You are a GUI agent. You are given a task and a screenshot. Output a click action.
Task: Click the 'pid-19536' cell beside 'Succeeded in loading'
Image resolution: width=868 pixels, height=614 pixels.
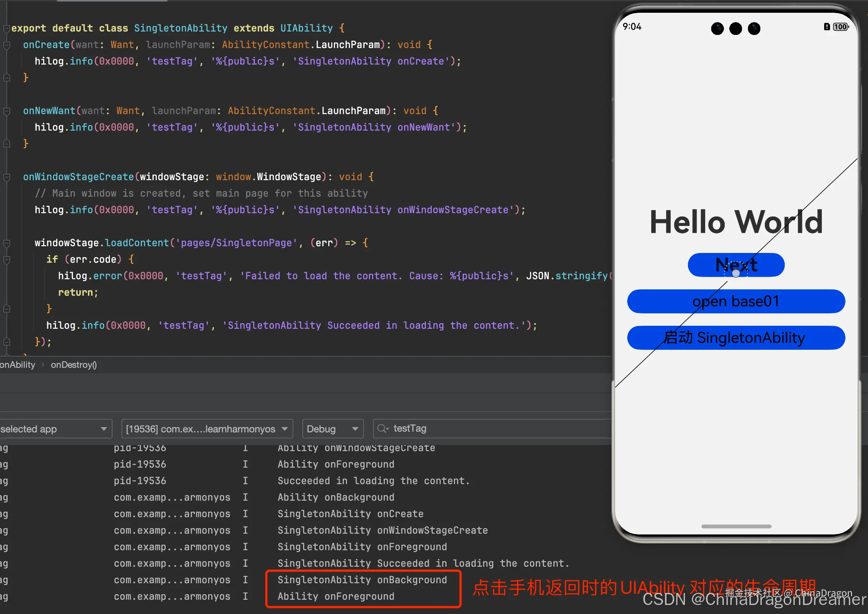click(x=140, y=481)
